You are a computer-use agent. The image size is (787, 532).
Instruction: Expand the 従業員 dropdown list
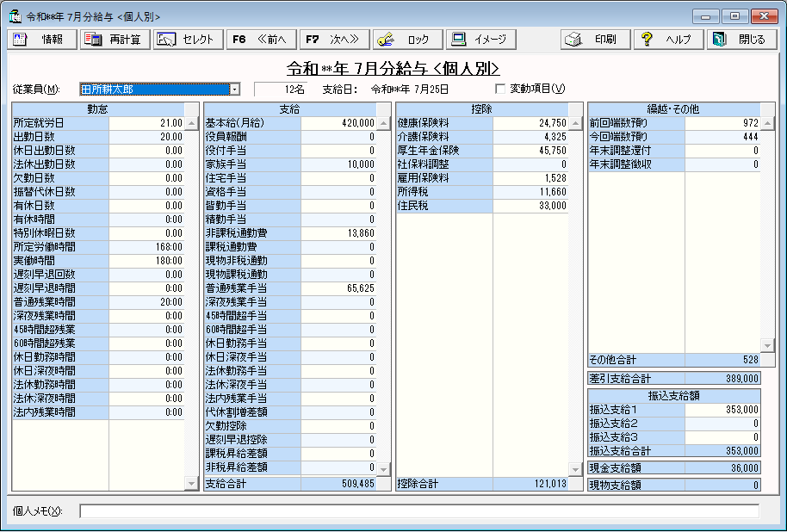tap(234, 89)
